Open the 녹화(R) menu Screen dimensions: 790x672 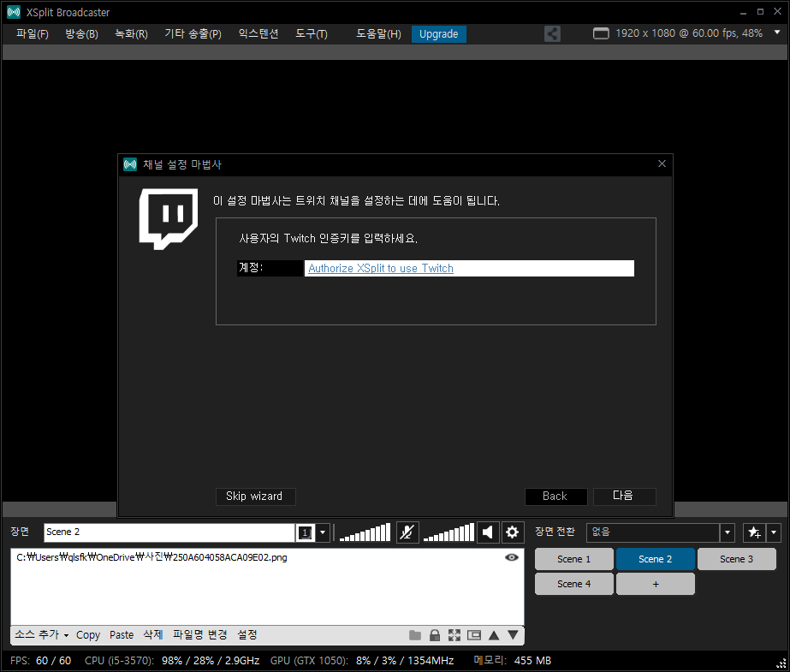pos(131,33)
